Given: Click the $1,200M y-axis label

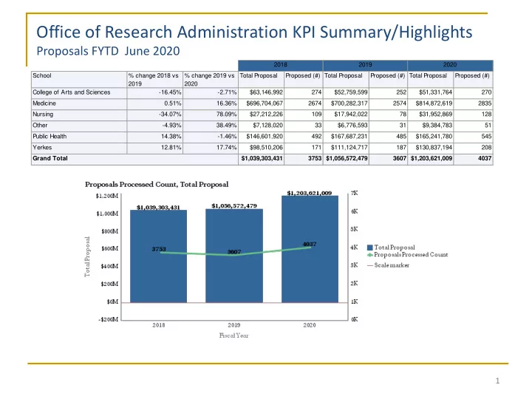Looking at the screenshot, I should [x=107, y=196].
